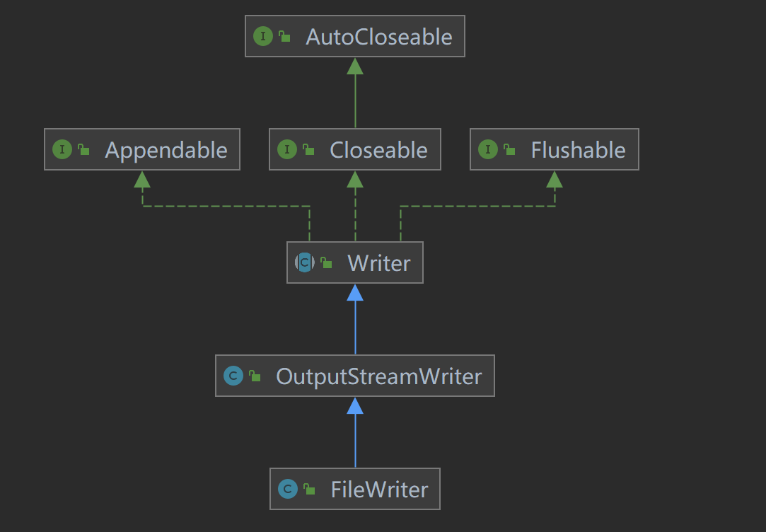Select the AutoCloseable node label
The width and height of the screenshot is (766, 532).
378,37
